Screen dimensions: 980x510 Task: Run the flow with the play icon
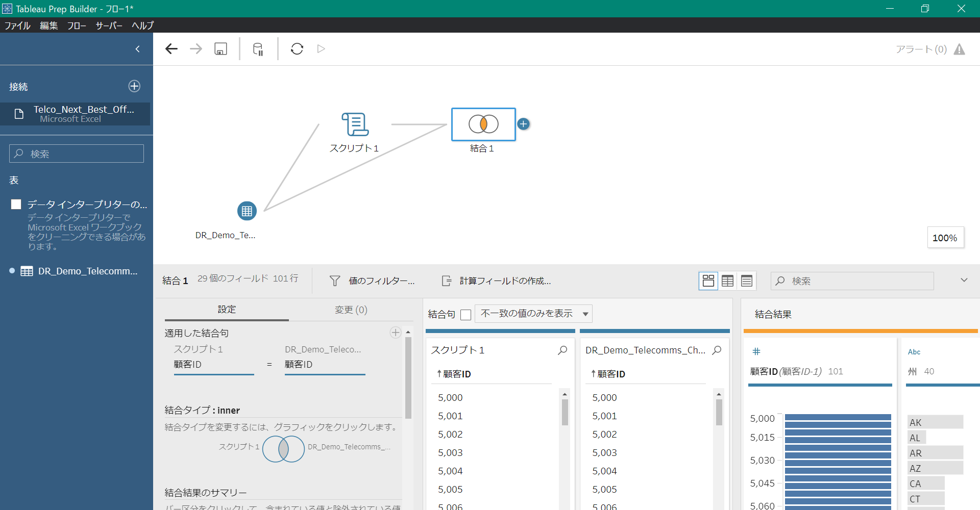click(x=321, y=48)
